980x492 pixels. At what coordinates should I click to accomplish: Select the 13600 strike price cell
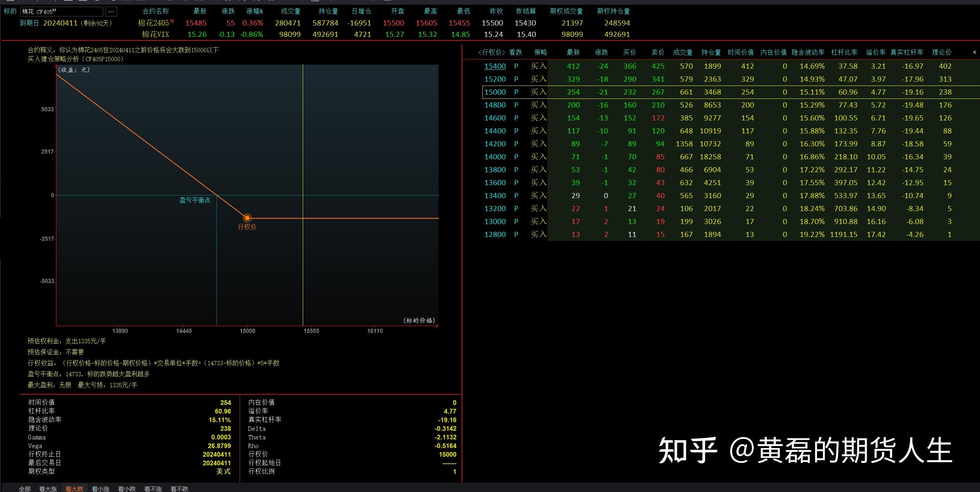(495, 183)
